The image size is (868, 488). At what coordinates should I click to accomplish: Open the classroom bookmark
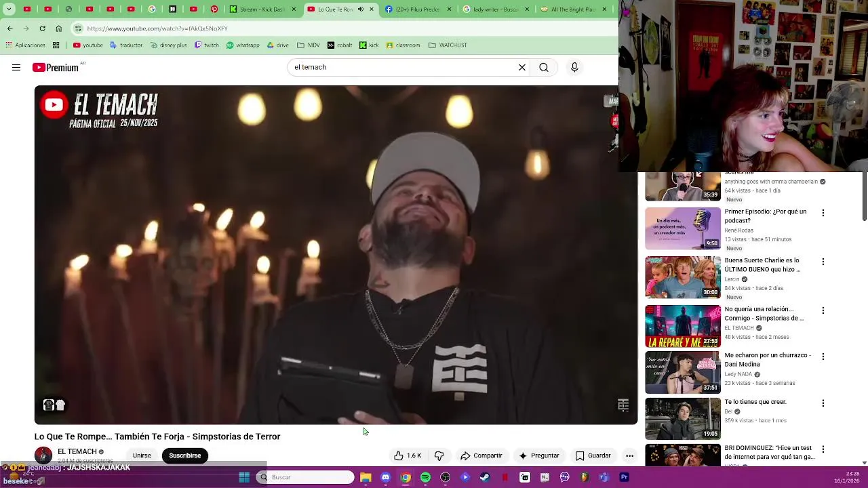(403, 45)
